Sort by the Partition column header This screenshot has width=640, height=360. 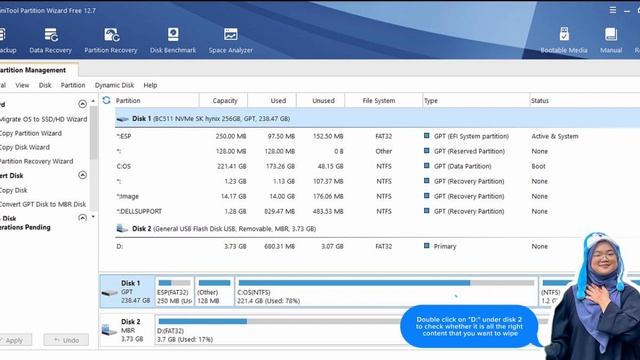pos(157,100)
